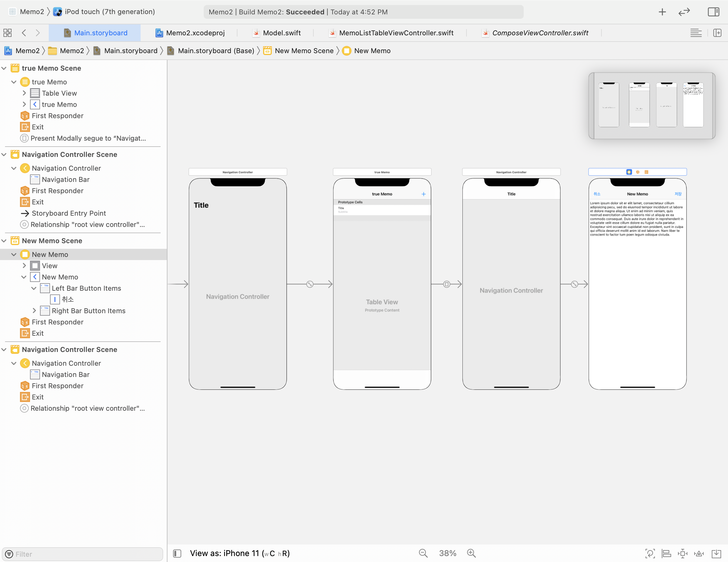Click the outline Filter text field
This screenshot has width=728, height=562.
point(83,554)
